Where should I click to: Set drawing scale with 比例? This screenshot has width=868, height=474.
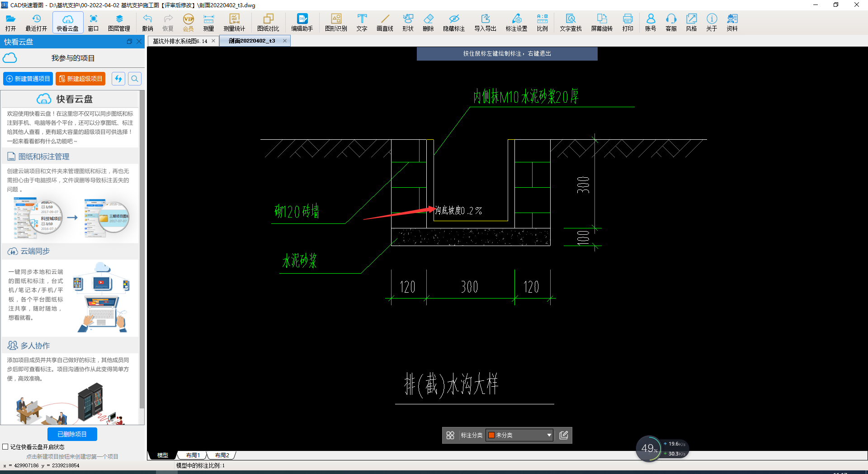point(542,22)
